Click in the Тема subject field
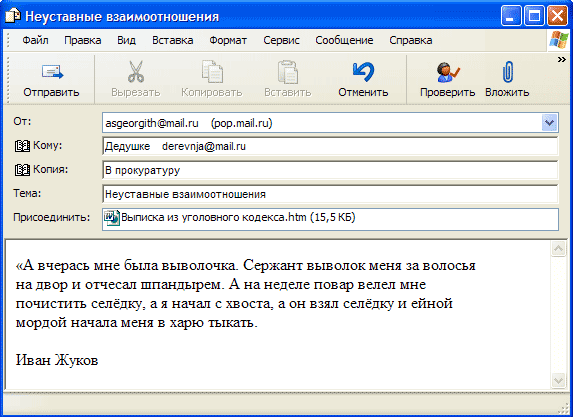573x417 pixels. 330,194
